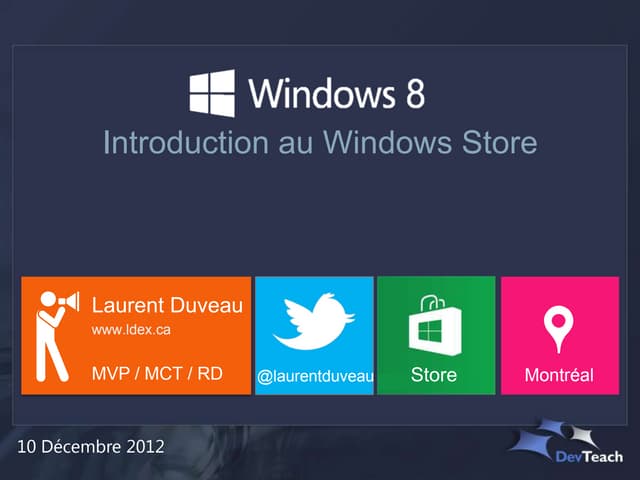Click the Twitter bird icon
Viewport: 640px width, 480px height.
(x=314, y=322)
